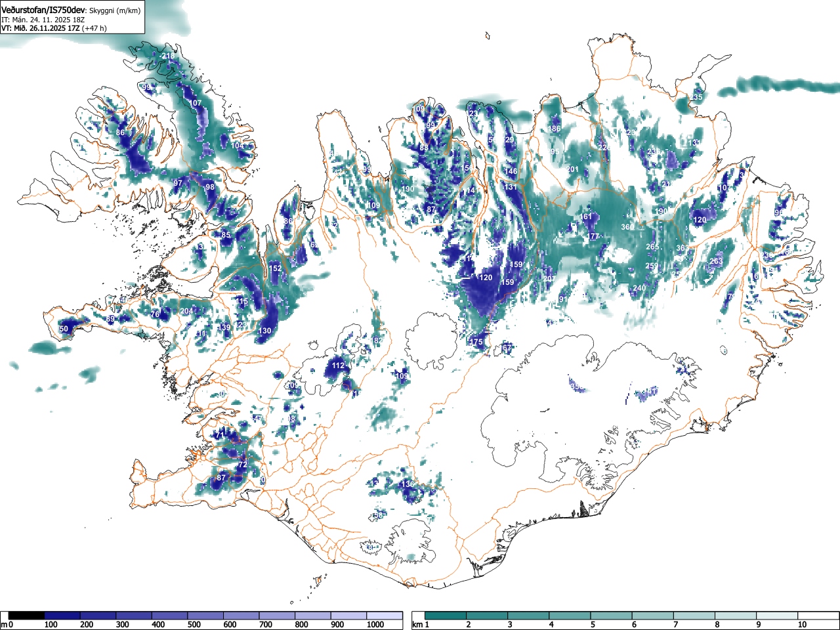
Task: Click the '97' visibility value on the map
Action: coord(178,182)
